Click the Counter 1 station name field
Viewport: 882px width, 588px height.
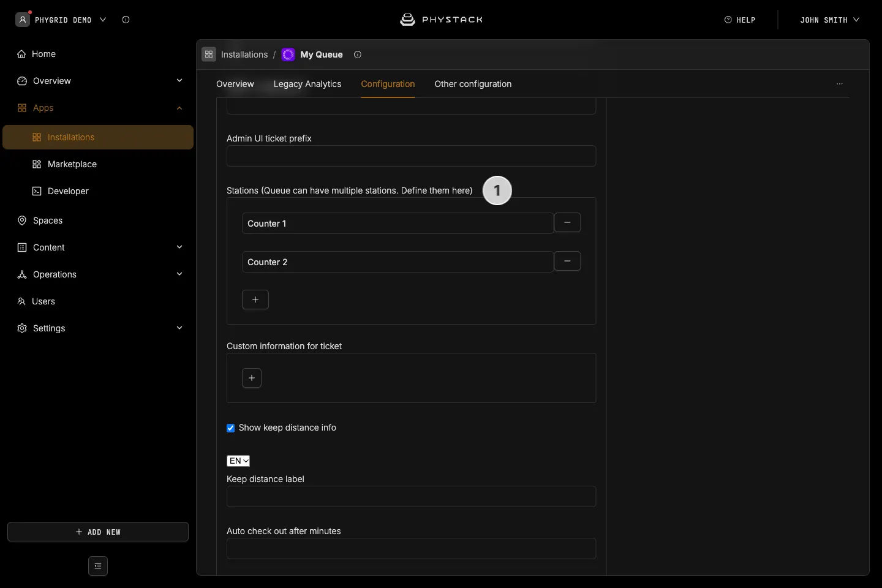[x=398, y=223]
